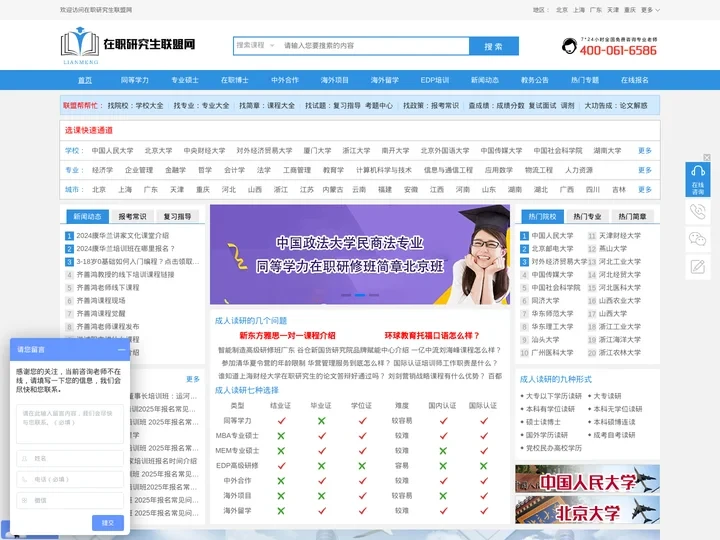Click 成人读研的几个问题 heading
720x540 pixels.
(251, 321)
